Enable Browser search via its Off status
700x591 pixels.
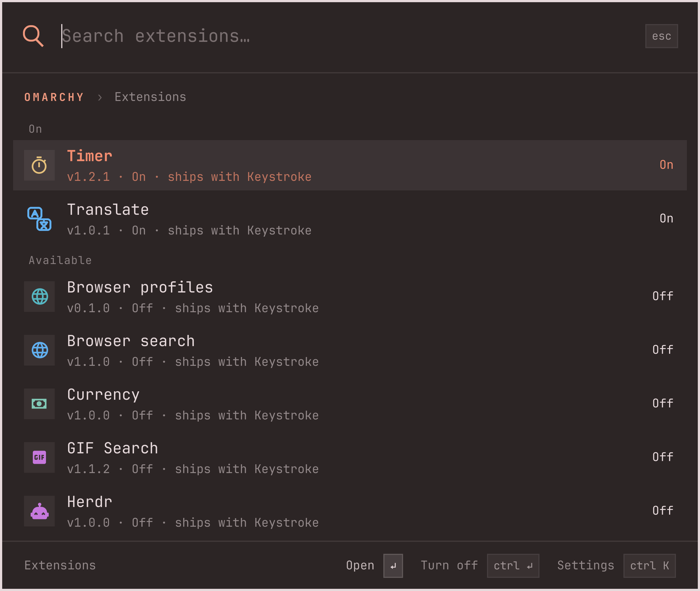point(663,350)
